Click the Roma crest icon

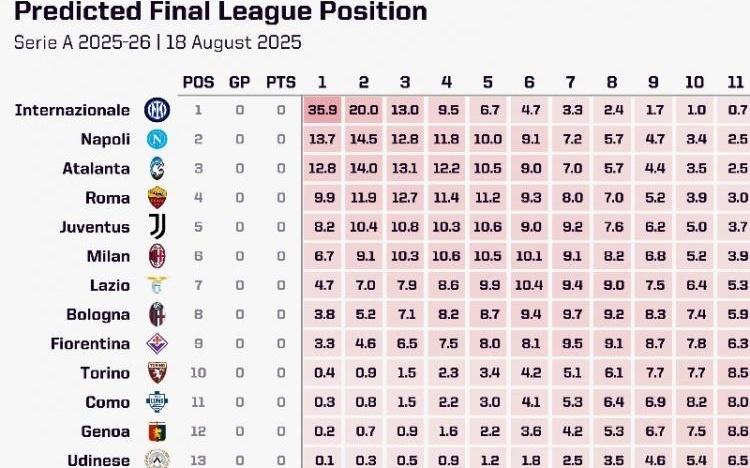[157, 198]
